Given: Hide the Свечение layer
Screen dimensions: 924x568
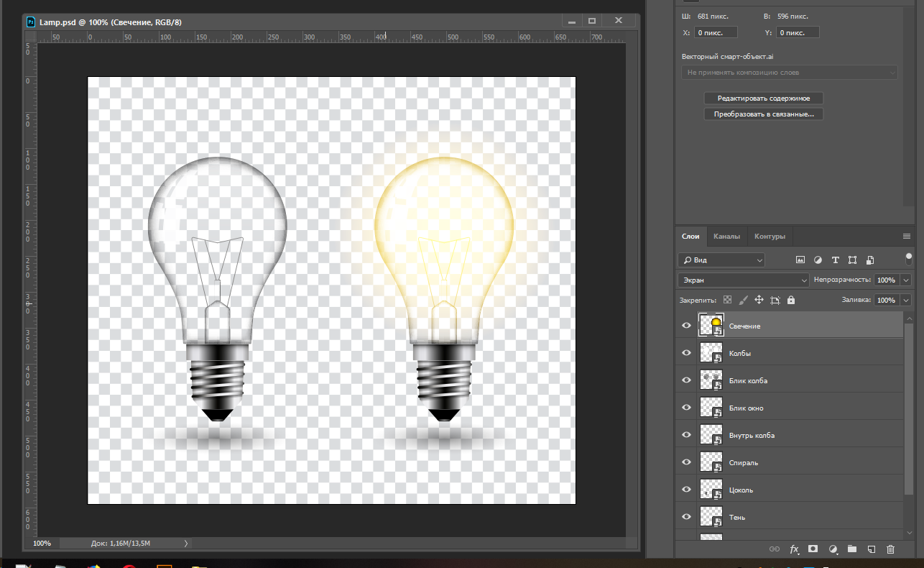Looking at the screenshot, I should click(686, 326).
